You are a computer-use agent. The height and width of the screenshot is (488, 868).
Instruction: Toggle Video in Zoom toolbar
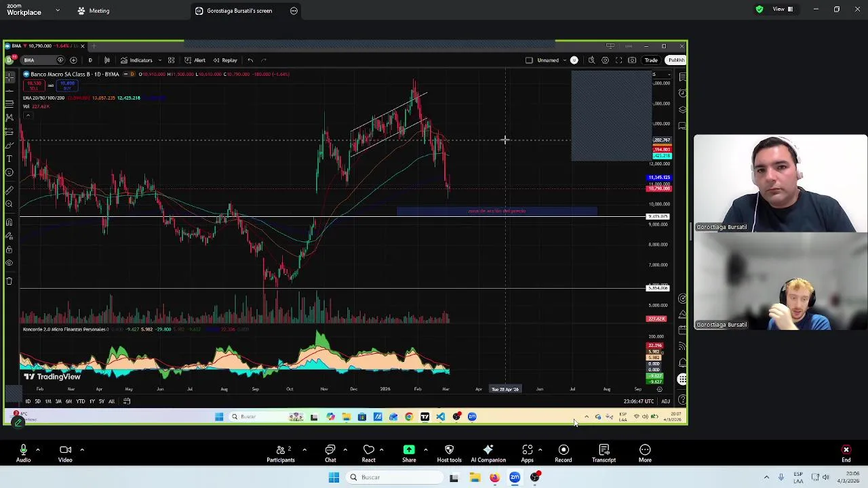pos(65,453)
